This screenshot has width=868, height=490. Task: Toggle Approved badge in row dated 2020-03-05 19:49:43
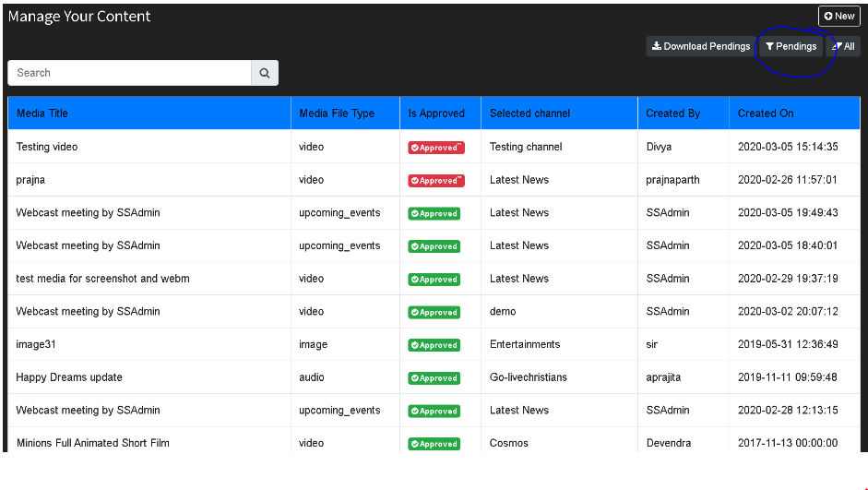tap(434, 214)
